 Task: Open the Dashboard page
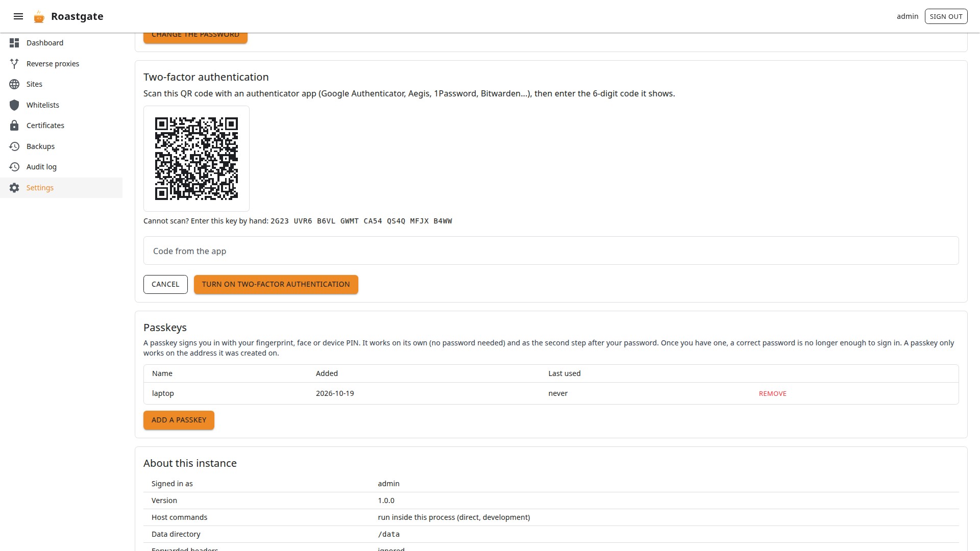pyautogui.click(x=61, y=43)
